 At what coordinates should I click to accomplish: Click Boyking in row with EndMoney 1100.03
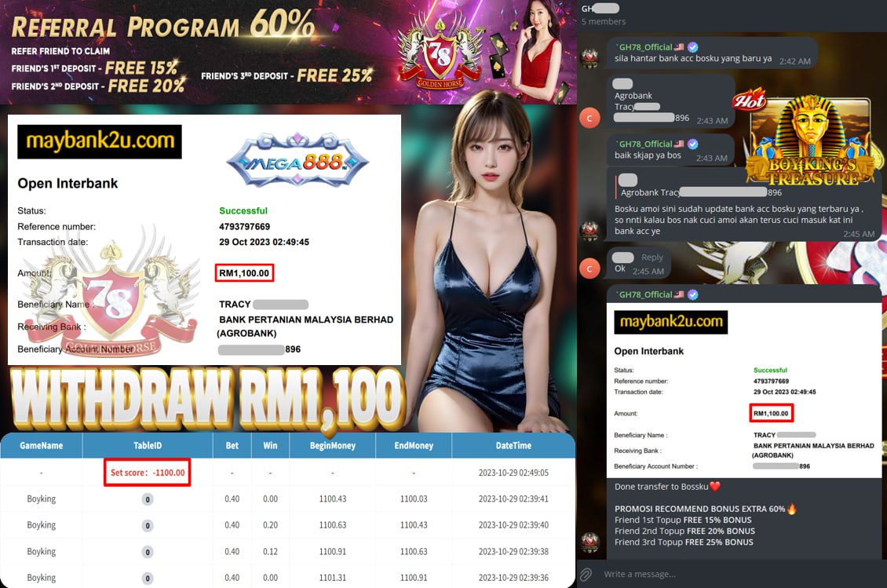click(x=42, y=499)
